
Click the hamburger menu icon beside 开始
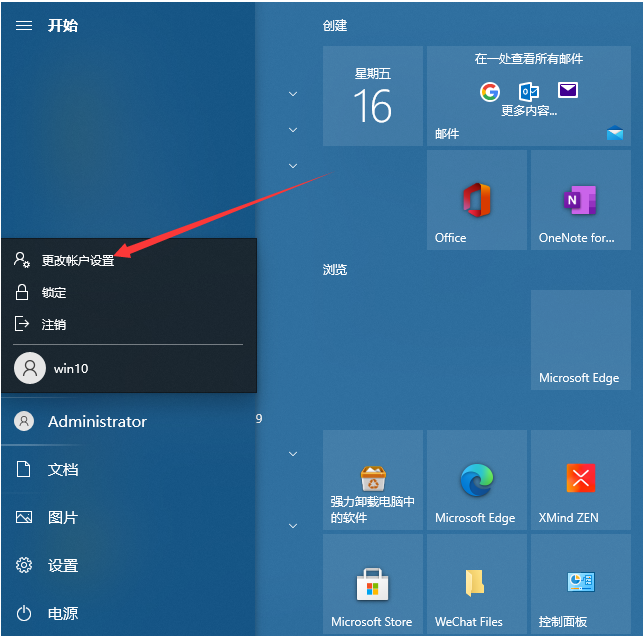(24, 25)
